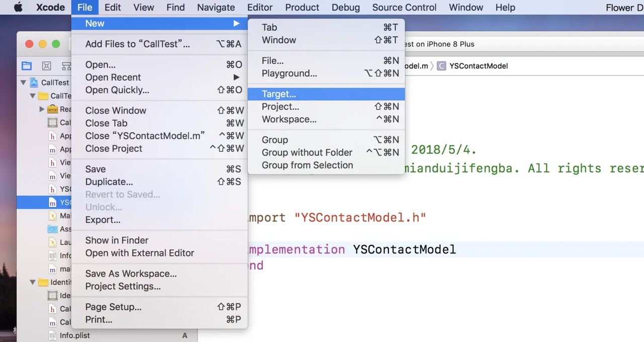Open the Window menu
The width and height of the screenshot is (644, 342).
[x=466, y=7]
